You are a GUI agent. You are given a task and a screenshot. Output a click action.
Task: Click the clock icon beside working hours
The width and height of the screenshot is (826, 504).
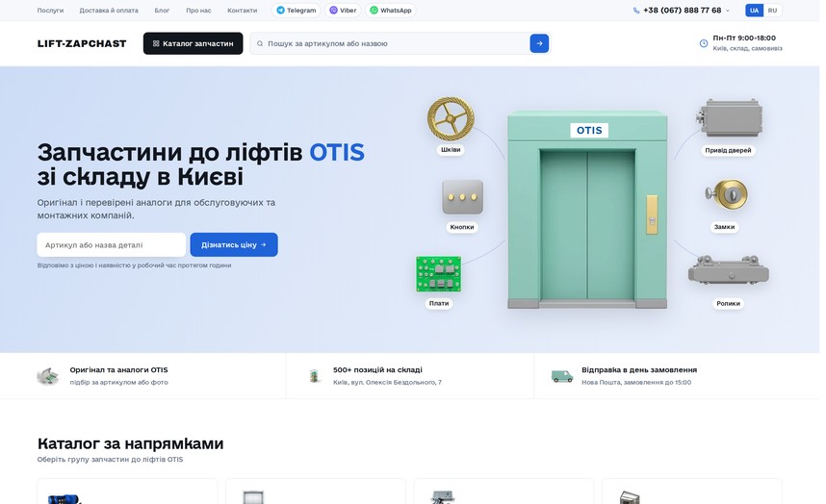(704, 43)
